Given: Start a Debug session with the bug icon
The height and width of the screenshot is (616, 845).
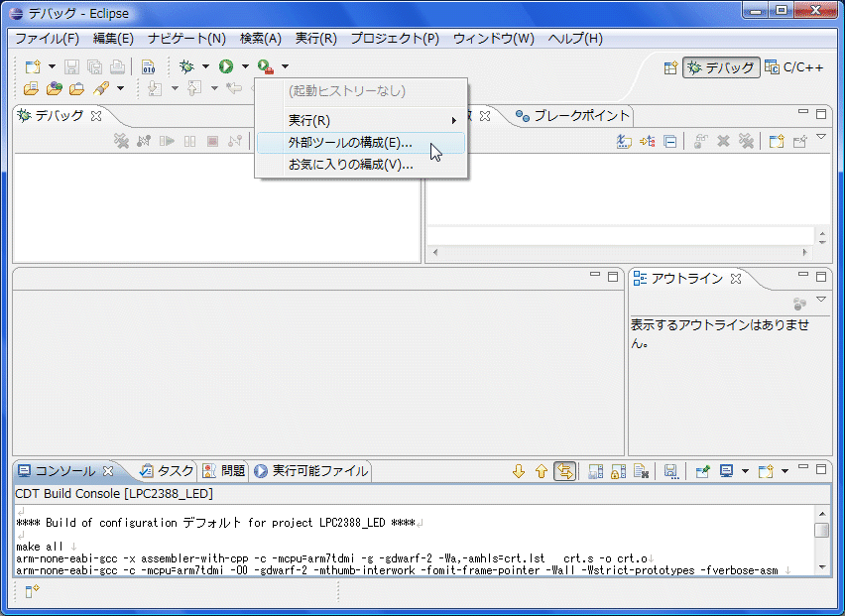Looking at the screenshot, I should click(184, 64).
